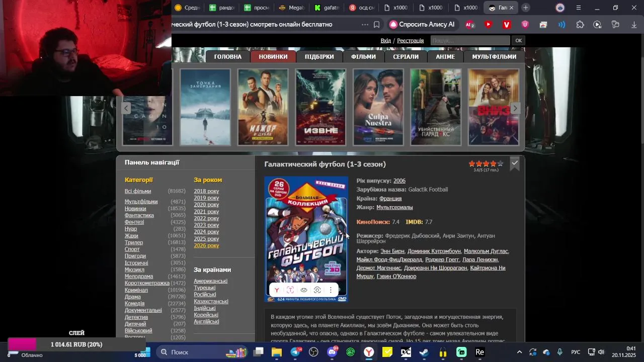
Task: Select the 2026 року year filter
Action: 206,245
